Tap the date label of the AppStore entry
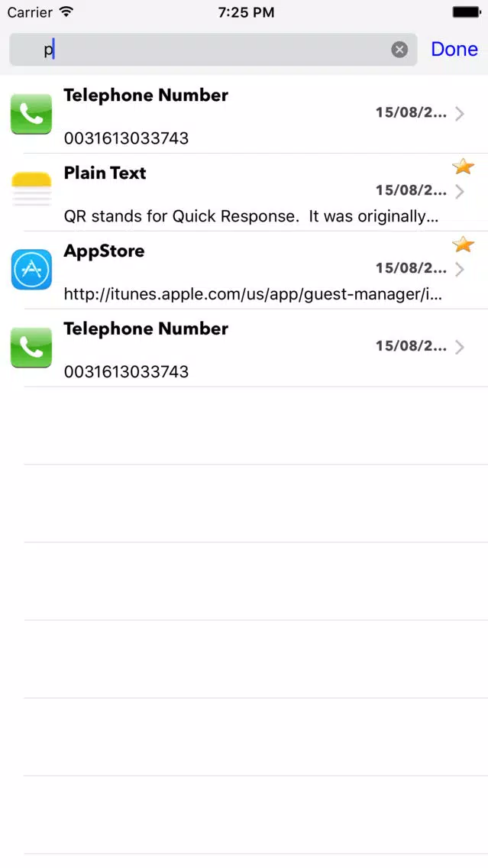Image resolution: width=488 pixels, height=868 pixels. tap(411, 268)
